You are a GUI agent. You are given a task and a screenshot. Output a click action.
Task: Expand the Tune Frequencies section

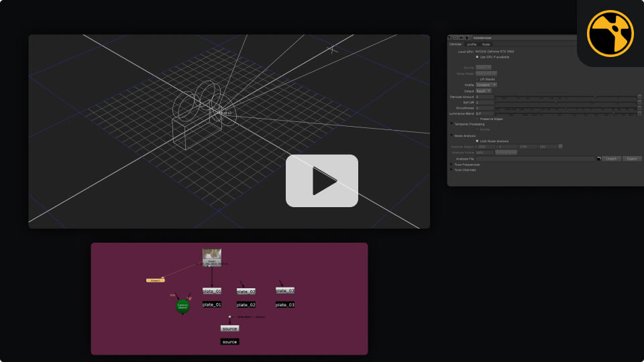[451, 164]
